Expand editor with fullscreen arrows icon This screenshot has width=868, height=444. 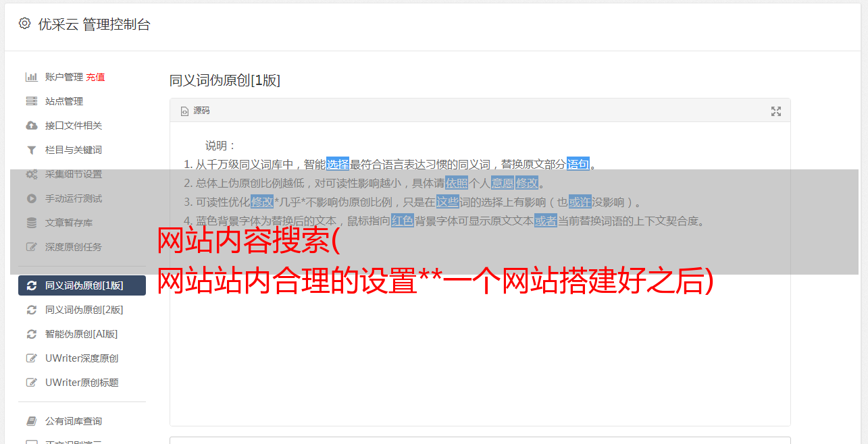tap(776, 111)
